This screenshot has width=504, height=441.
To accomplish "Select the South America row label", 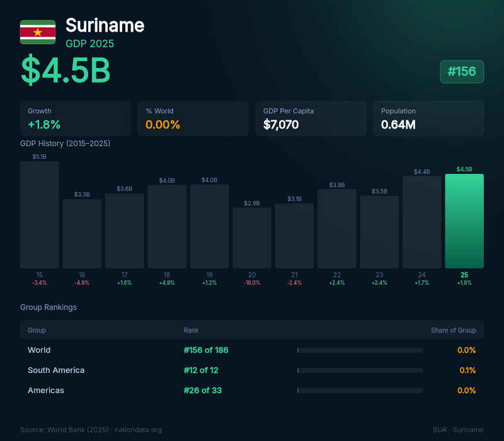I will click(56, 370).
